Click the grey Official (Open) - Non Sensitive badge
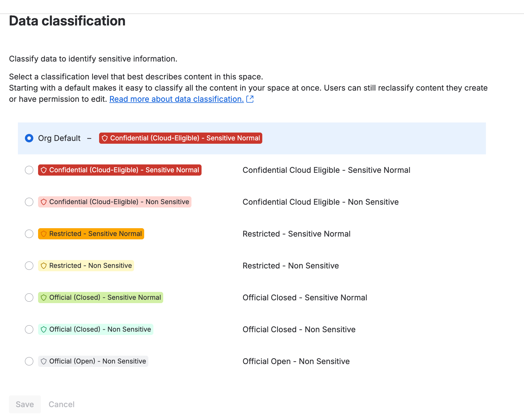 (93, 361)
